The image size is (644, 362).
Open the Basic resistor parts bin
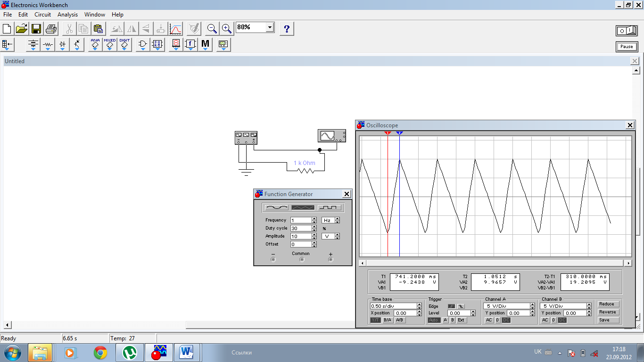click(x=48, y=45)
